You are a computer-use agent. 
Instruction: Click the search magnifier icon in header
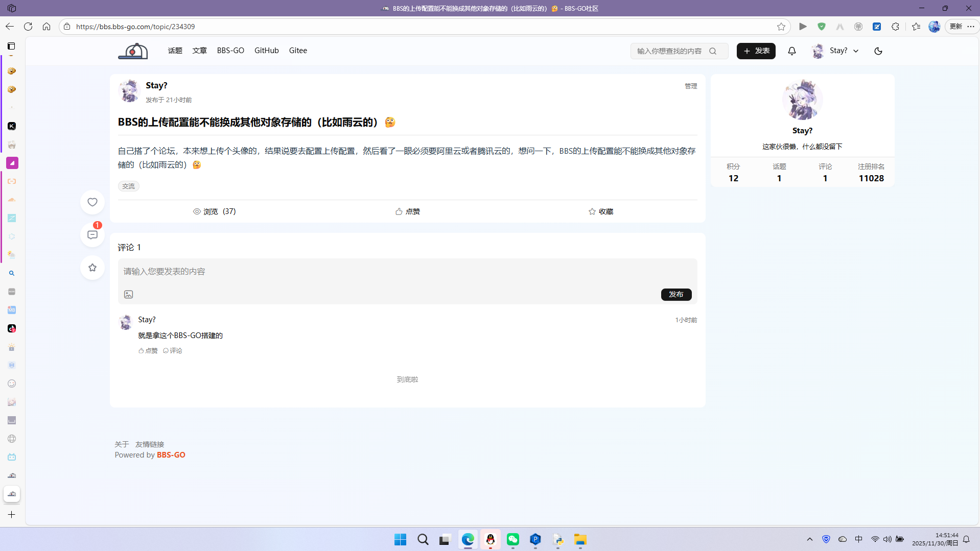(x=713, y=51)
